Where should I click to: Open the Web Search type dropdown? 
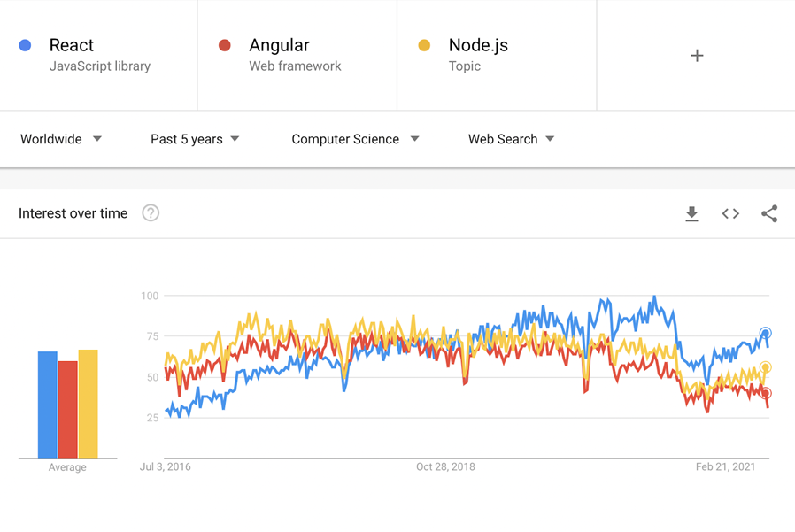511,139
